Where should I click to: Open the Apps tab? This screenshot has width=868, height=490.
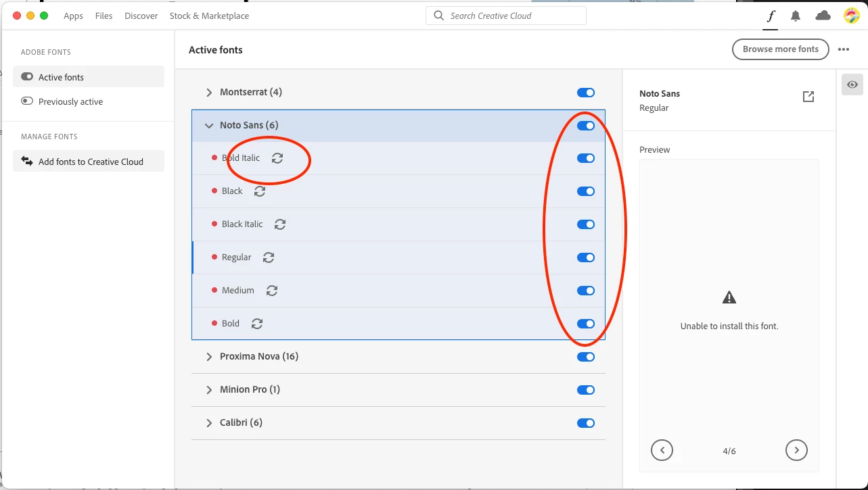pyautogui.click(x=73, y=16)
